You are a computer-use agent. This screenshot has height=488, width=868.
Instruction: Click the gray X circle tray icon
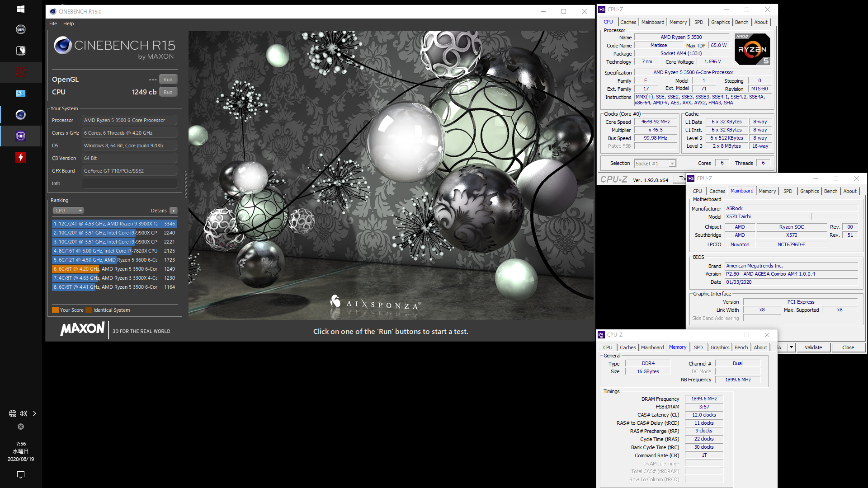click(21, 427)
